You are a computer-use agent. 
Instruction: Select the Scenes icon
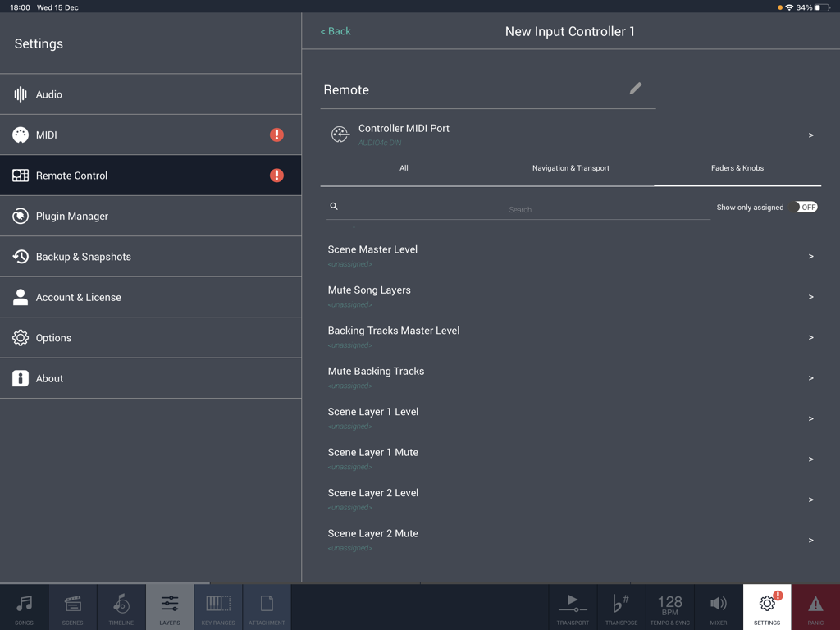72,607
